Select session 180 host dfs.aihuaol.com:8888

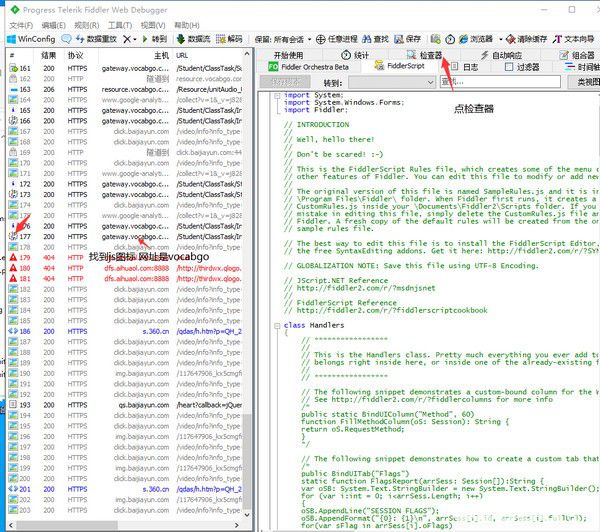point(137,268)
